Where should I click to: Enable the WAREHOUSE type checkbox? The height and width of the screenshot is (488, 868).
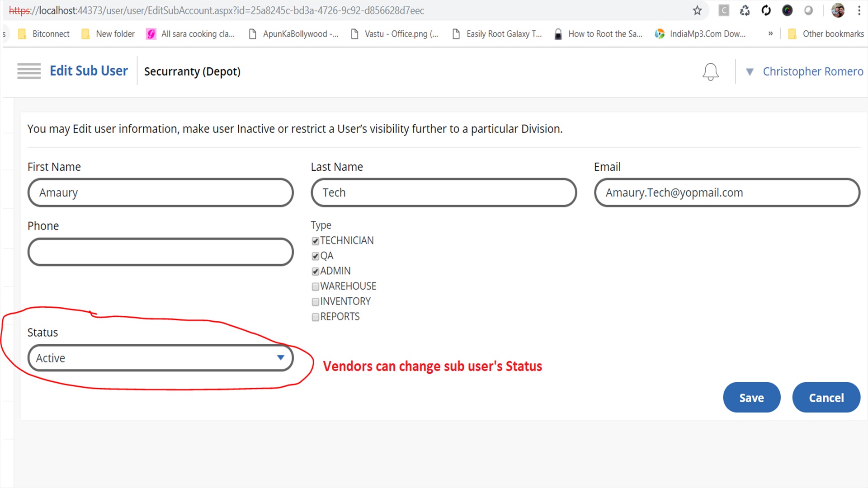(316, 287)
